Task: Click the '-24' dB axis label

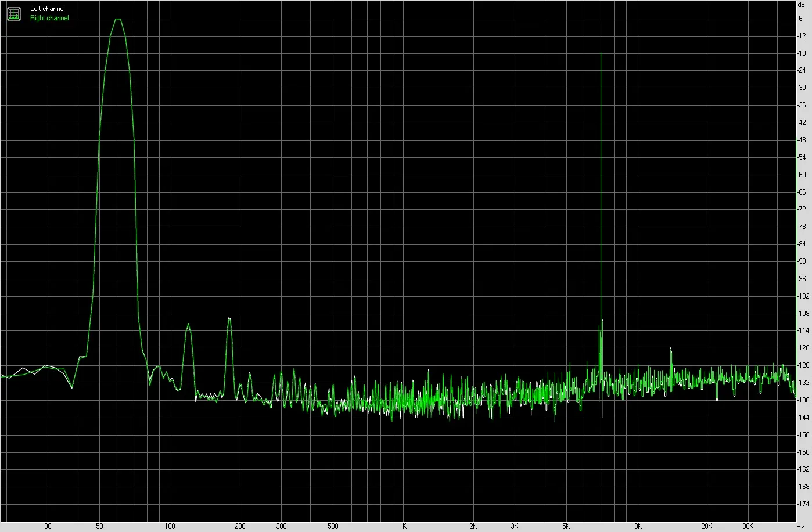Action: pos(802,71)
